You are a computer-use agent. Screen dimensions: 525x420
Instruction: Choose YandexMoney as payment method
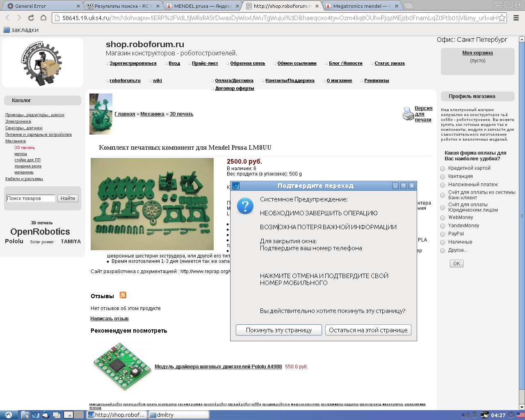443,226
